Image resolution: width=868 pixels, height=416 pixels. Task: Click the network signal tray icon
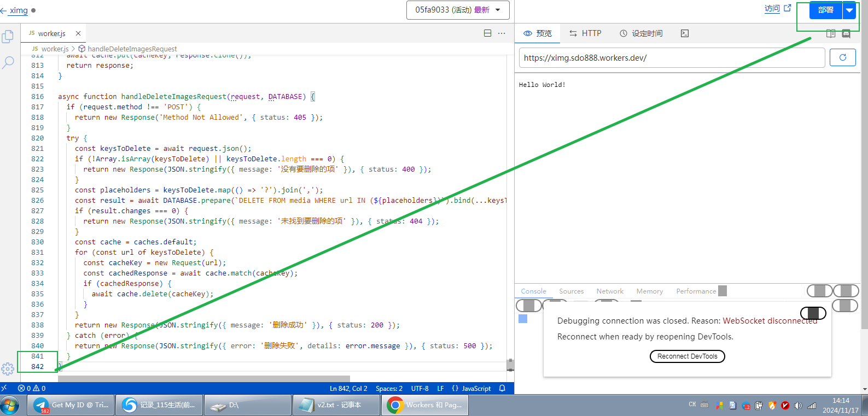tap(812, 406)
